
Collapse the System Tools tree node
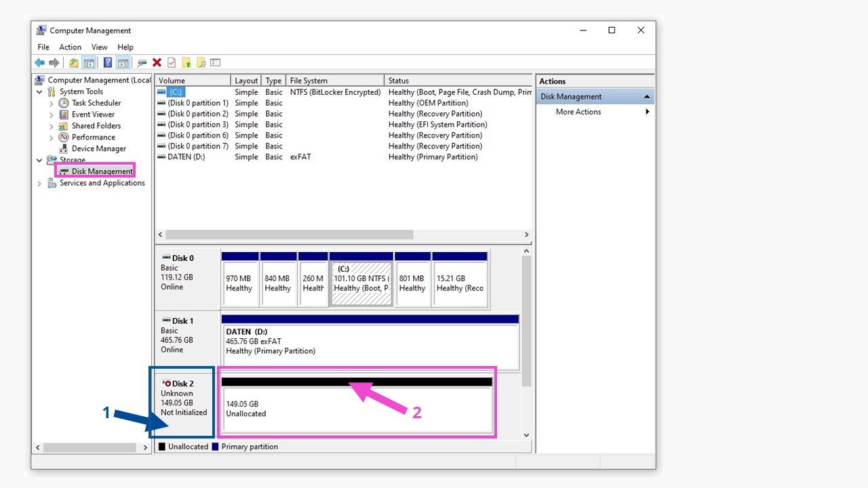39,91
